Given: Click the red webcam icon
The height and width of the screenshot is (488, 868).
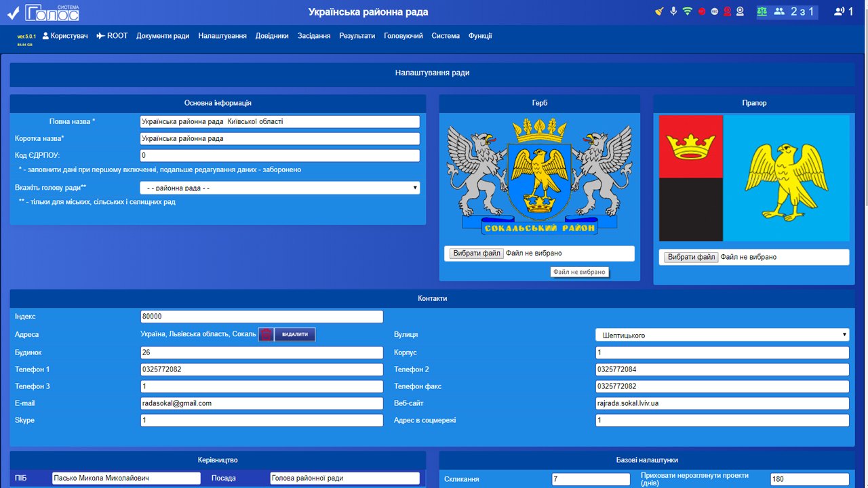Looking at the screenshot, I should 727,12.
